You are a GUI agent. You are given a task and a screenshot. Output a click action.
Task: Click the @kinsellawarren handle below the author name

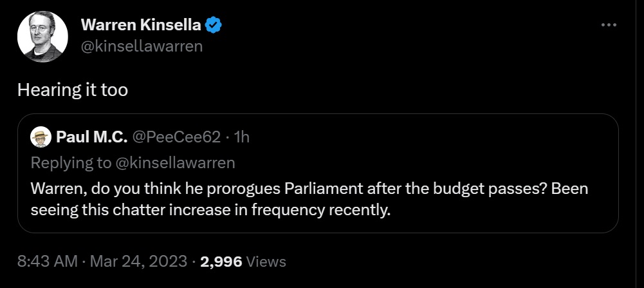[x=142, y=46]
